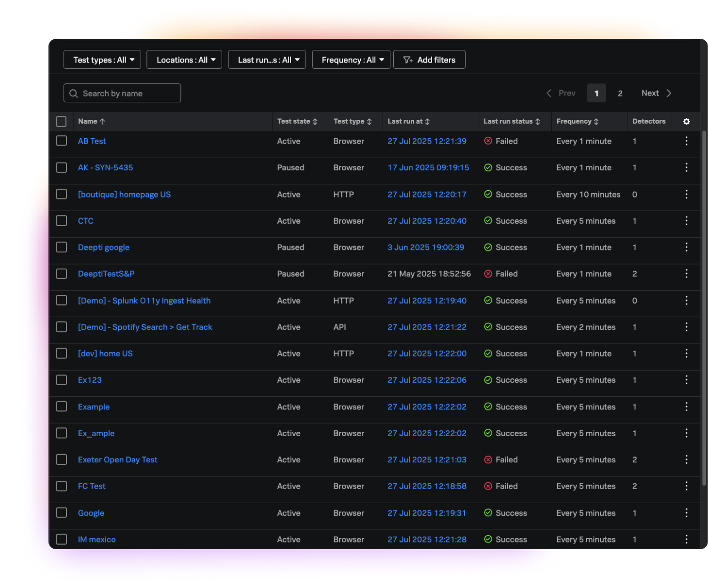
Task: Select page 2 of results
Action: (x=620, y=93)
